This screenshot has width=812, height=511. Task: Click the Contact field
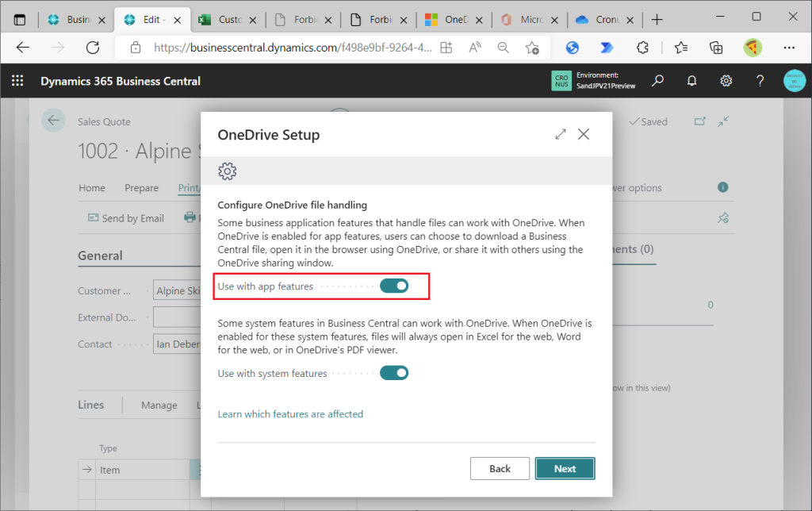coord(177,344)
